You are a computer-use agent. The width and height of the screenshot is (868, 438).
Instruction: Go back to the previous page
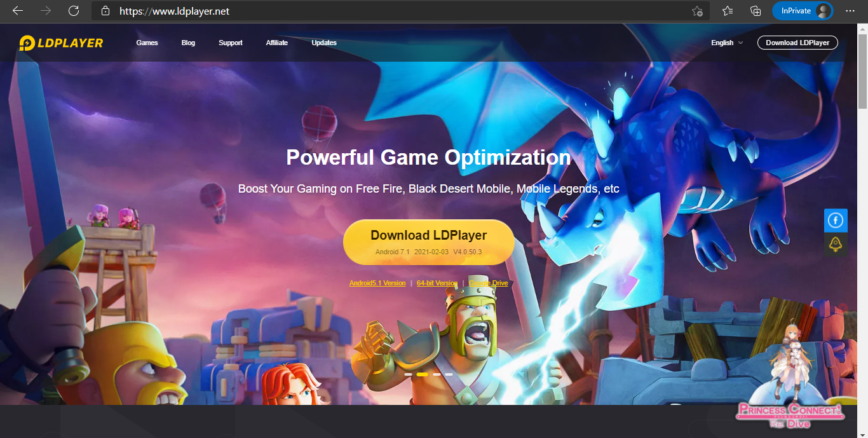(18, 11)
